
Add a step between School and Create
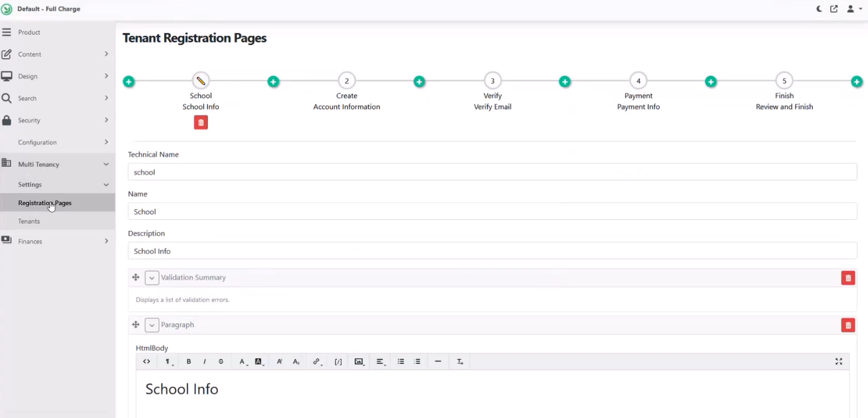coord(273,82)
